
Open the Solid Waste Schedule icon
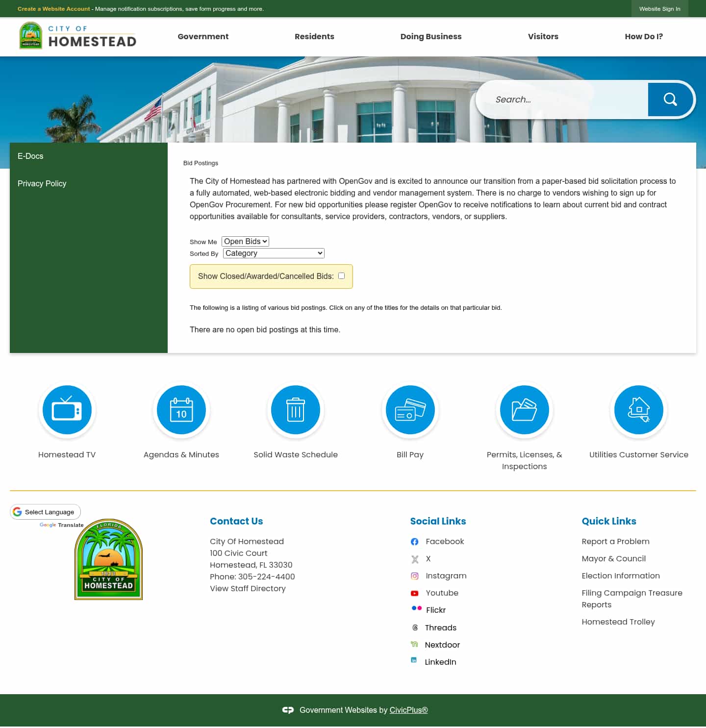pyautogui.click(x=295, y=410)
